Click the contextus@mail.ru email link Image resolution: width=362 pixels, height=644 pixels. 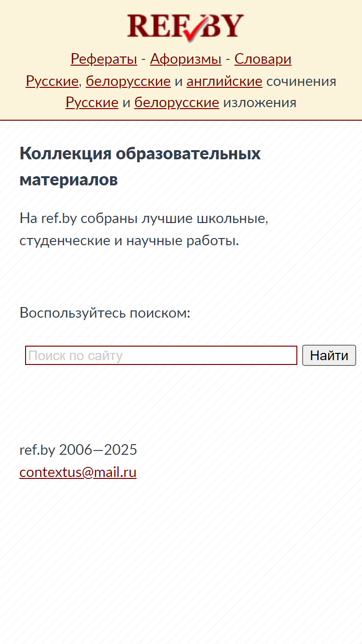point(78,472)
